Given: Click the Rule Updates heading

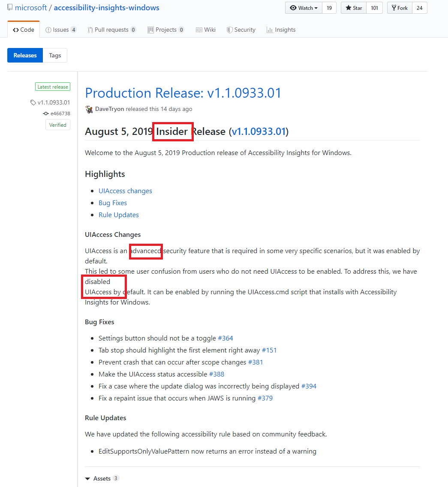Looking at the screenshot, I should coord(106,418).
